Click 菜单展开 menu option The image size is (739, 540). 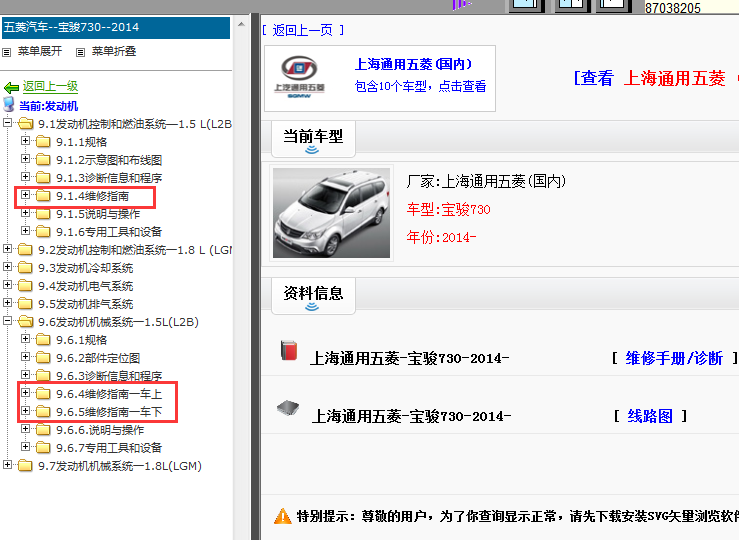pos(40,51)
